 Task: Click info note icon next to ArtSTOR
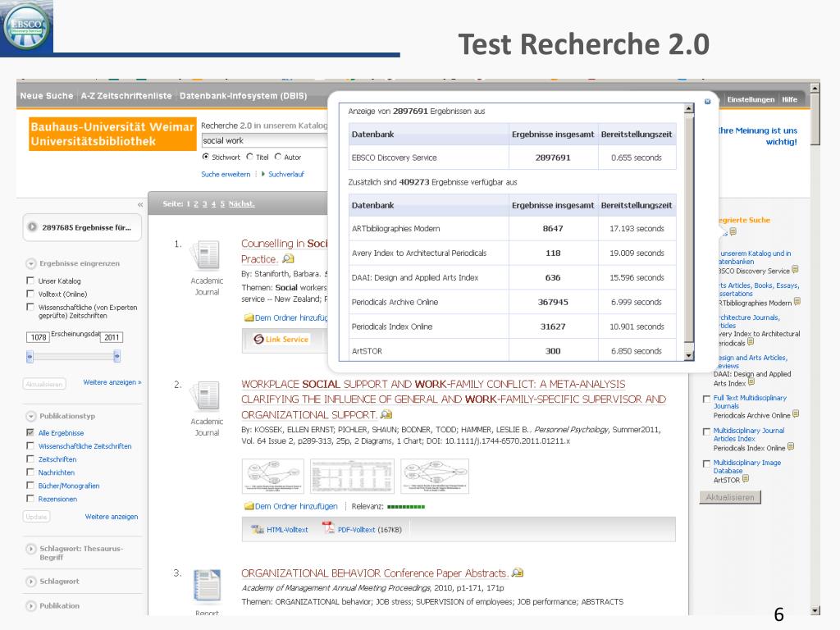click(746, 479)
